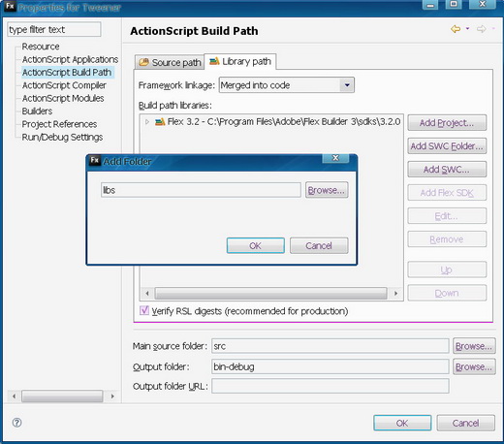Click Cancel in the Properties window
This screenshot has width=504, height=444.
[465, 423]
